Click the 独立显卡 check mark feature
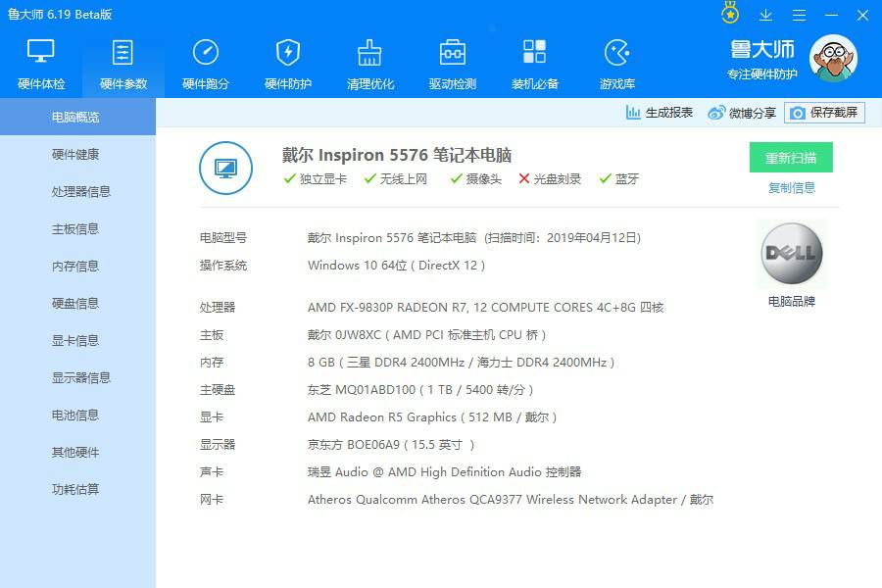The width and height of the screenshot is (882, 588). pos(315,179)
